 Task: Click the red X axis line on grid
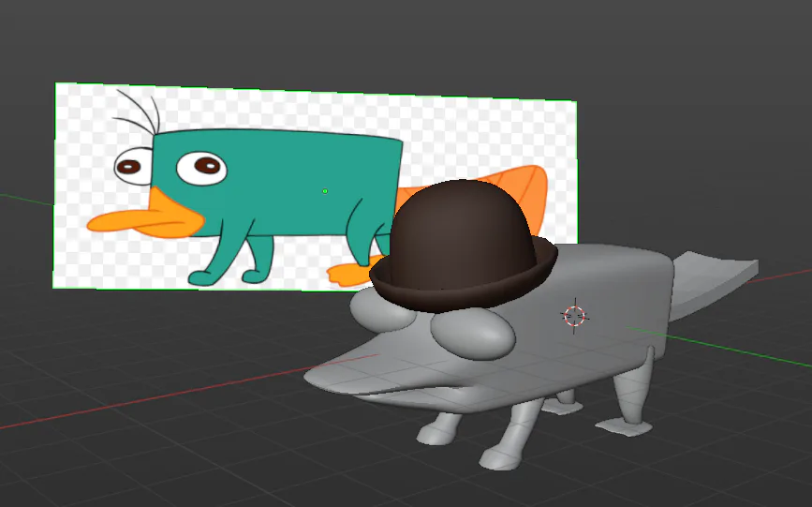tap(186, 393)
